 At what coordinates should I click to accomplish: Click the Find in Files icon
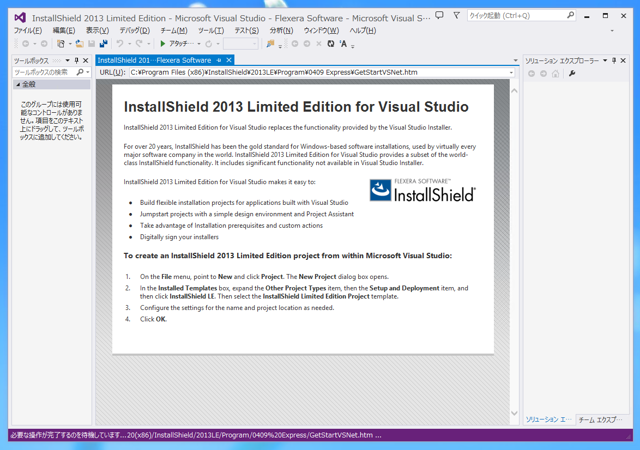[270, 43]
